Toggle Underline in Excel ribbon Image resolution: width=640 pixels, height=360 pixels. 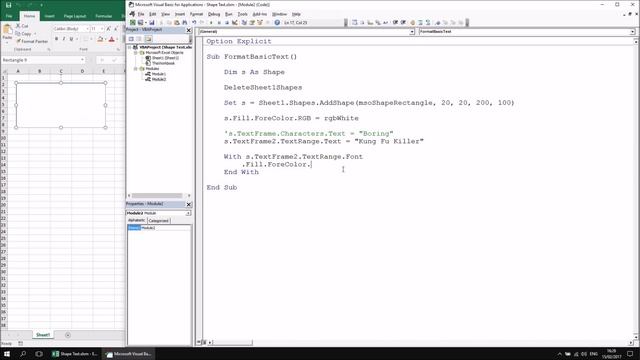[71, 39]
